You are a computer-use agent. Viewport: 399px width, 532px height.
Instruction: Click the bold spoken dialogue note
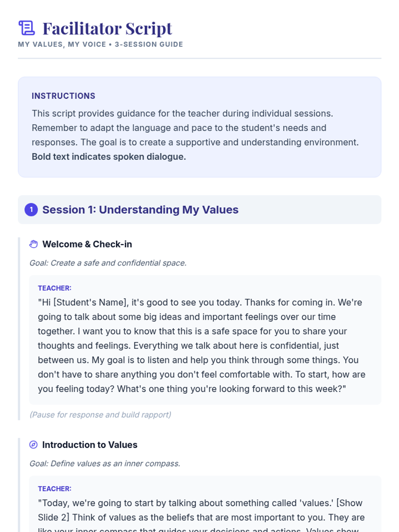coord(109,157)
